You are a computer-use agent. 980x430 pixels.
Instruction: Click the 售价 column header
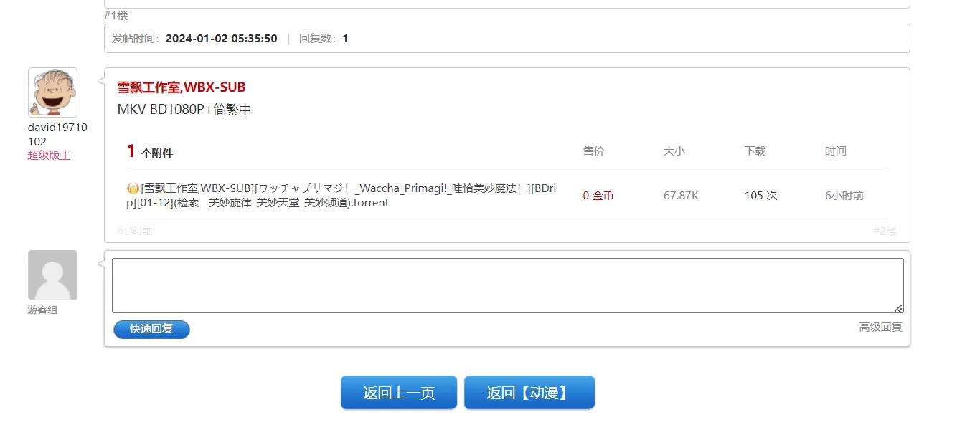coord(593,151)
